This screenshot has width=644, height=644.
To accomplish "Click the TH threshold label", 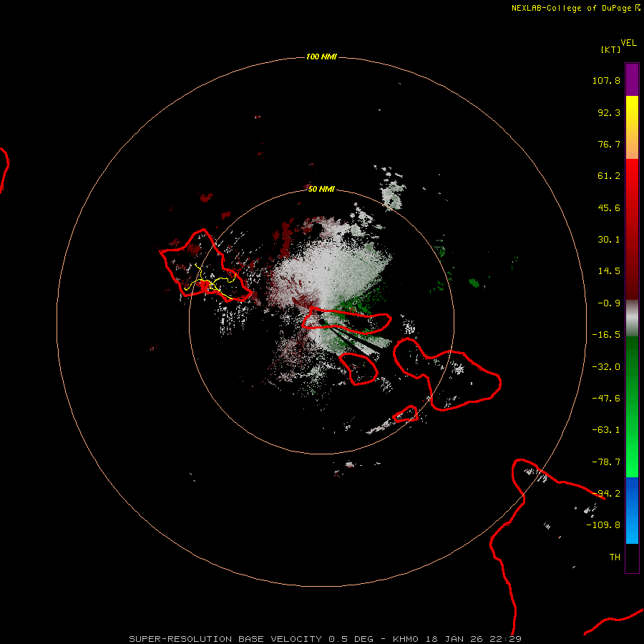I will 615,557.
